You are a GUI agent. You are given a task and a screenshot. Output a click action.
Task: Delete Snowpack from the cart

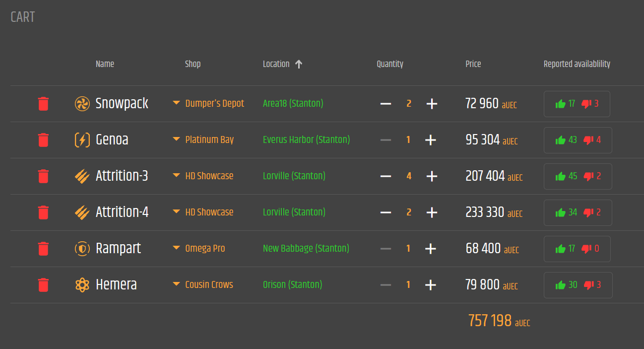[43, 104]
